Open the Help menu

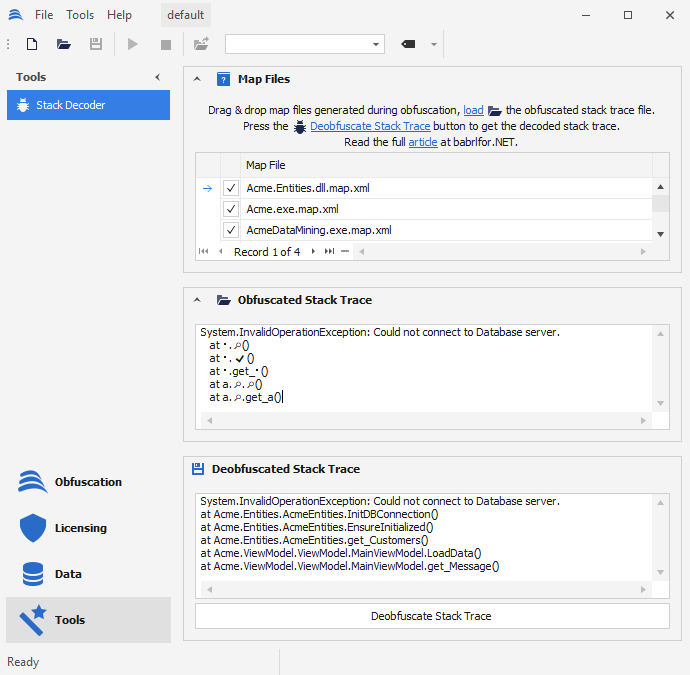pos(119,15)
